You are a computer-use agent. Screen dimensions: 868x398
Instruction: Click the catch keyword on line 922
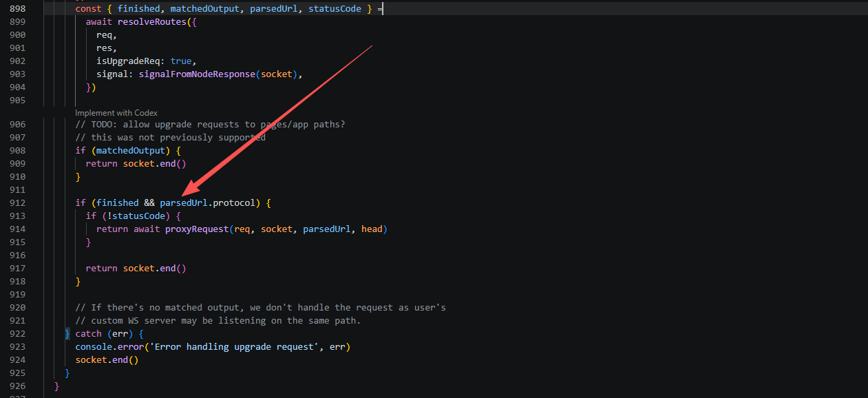click(88, 334)
